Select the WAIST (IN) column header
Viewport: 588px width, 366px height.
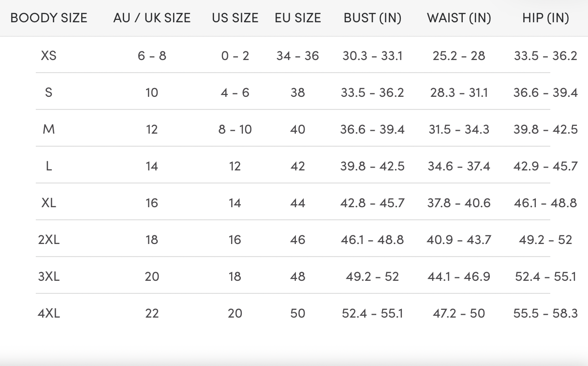tap(459, 18)
